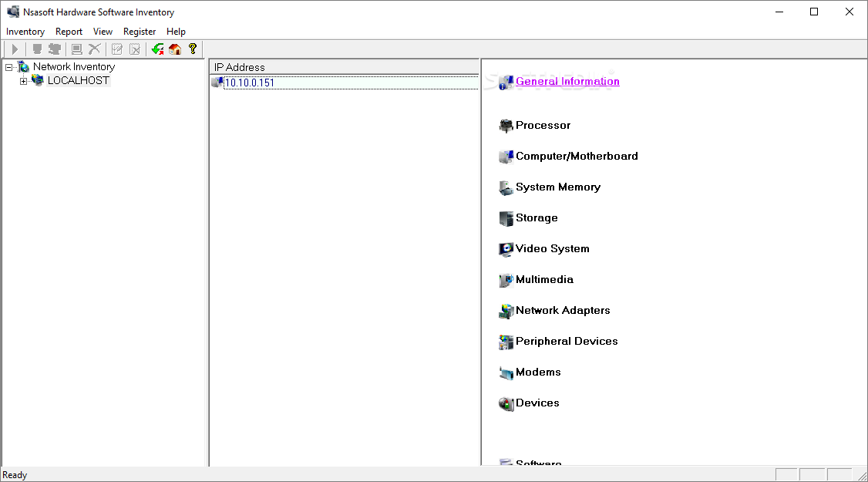This screenshot has height=482, width=868.
Task: Click the Video System monitor icon
Action: [x=506, y=249]
